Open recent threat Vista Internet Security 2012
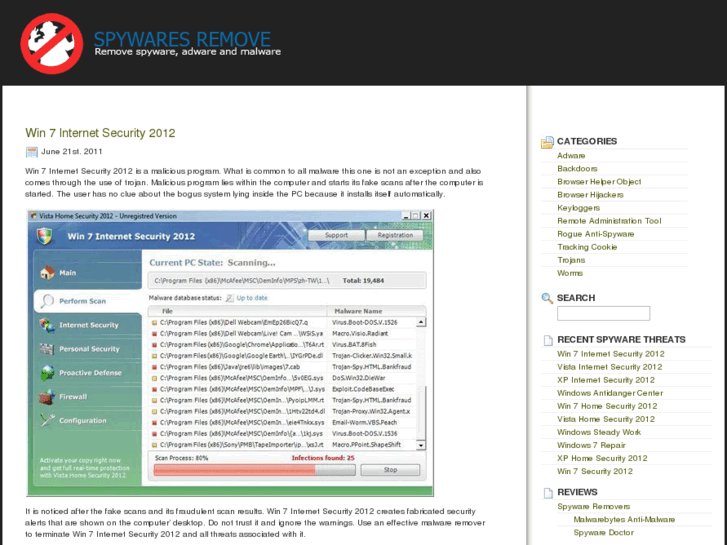 point(609,367)
